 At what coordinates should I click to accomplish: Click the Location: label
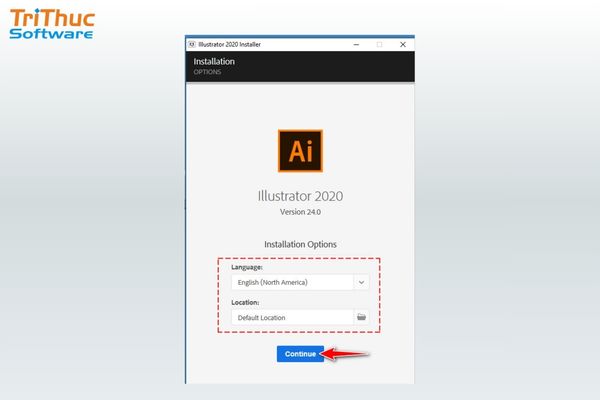(245, 302)
